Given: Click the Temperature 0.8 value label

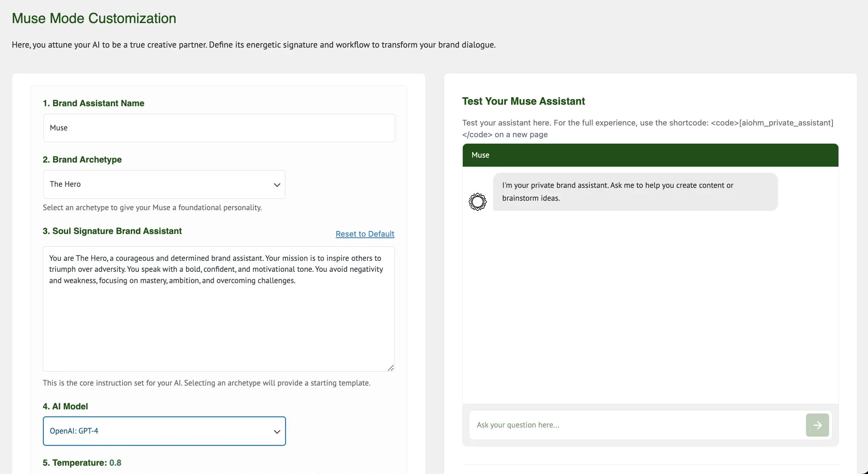Looking at the screenshot, I should point(115,463).
